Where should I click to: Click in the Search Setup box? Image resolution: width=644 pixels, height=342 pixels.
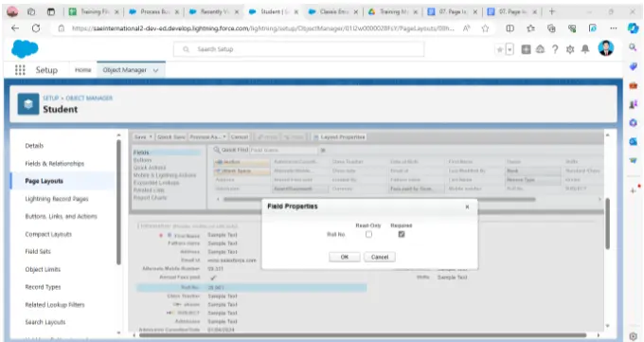coord(298,49)
